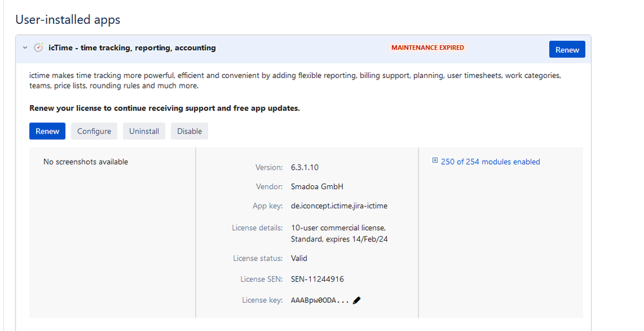Select icTime - time tracking title text

click(x=132, y=48)
